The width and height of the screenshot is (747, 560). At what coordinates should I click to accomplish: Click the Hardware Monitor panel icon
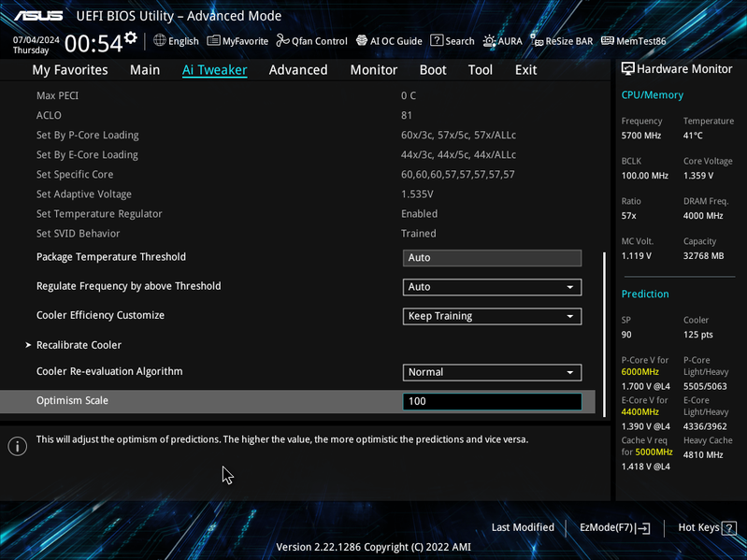tap(628, 69)
